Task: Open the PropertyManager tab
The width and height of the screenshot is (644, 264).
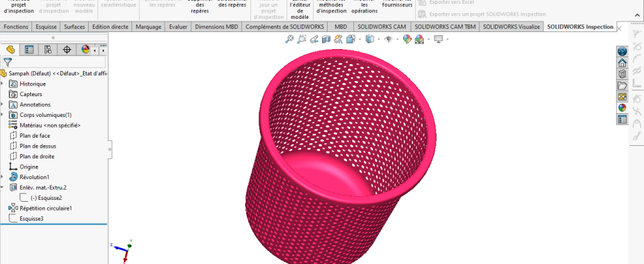Action: 29,50
